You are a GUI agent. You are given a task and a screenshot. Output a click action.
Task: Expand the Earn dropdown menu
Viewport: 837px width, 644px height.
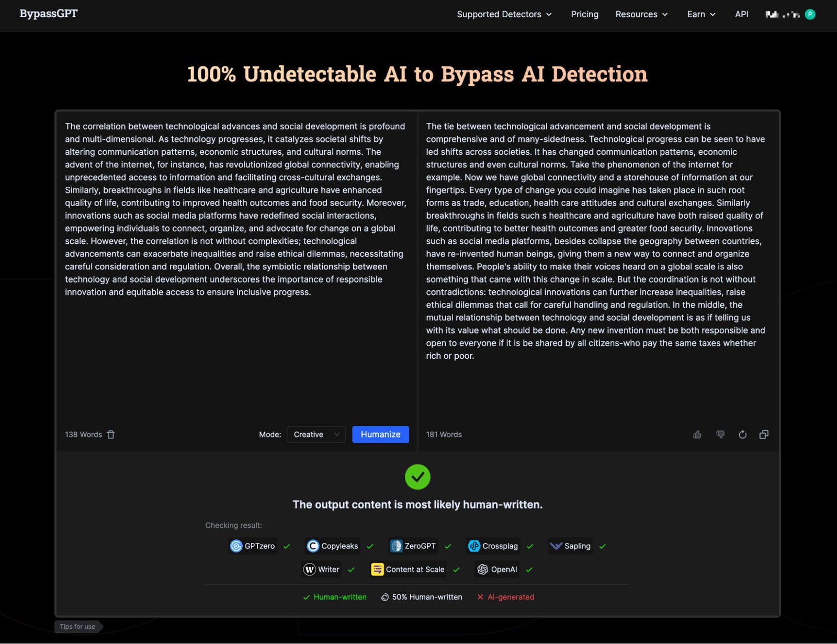click(701, 14)
